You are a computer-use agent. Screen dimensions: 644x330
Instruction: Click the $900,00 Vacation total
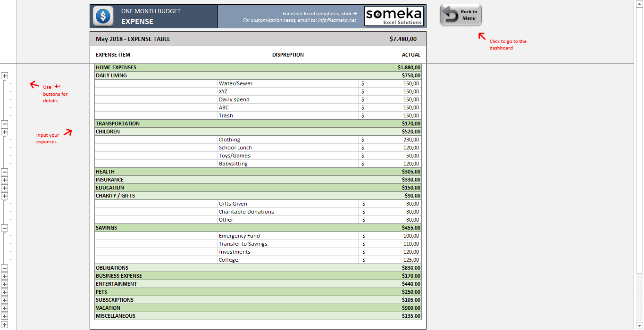pos(411,308)
